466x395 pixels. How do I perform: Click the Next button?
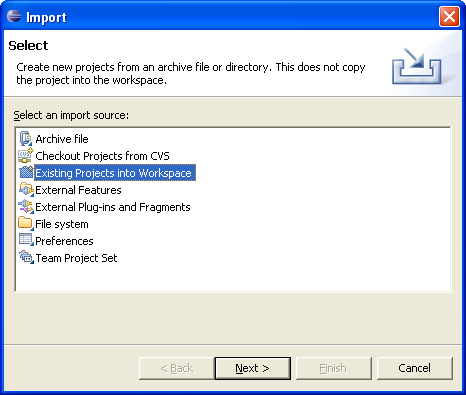coord(253,368)
